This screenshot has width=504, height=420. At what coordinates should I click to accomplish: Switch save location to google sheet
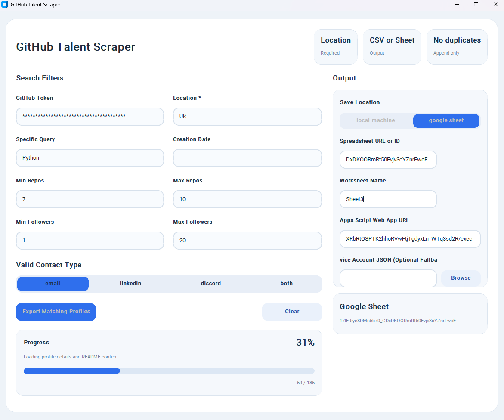point(446,120)
